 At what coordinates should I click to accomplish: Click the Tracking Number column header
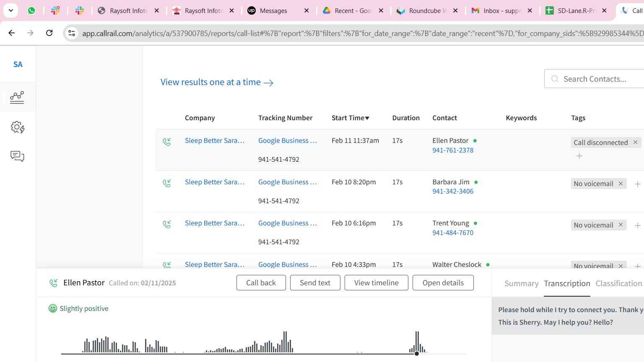click(x=285, y=118)
